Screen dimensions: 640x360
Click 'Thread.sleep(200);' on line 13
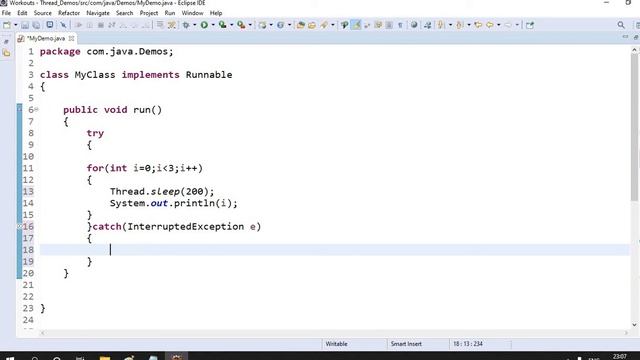coord(162,191)
